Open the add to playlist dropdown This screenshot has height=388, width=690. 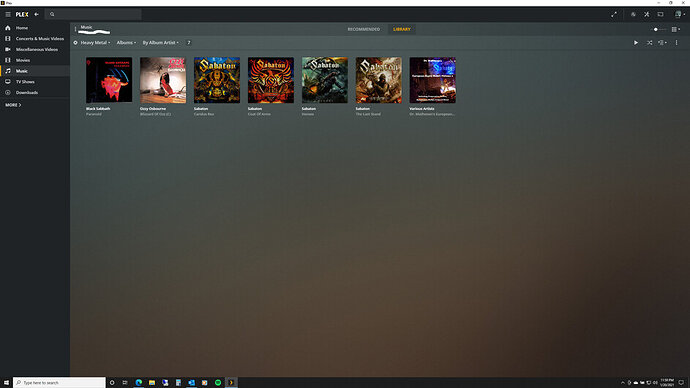pos(662,43)
